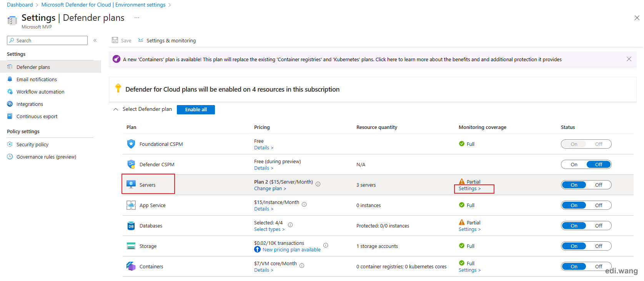Turn App Service plan Off
Viewport: 644px width, 281px height.
[599, 205]
